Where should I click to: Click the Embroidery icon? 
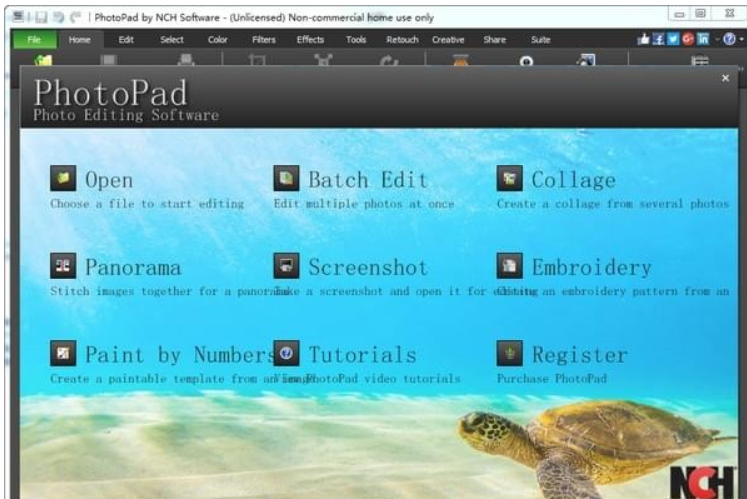pos(509,265)
